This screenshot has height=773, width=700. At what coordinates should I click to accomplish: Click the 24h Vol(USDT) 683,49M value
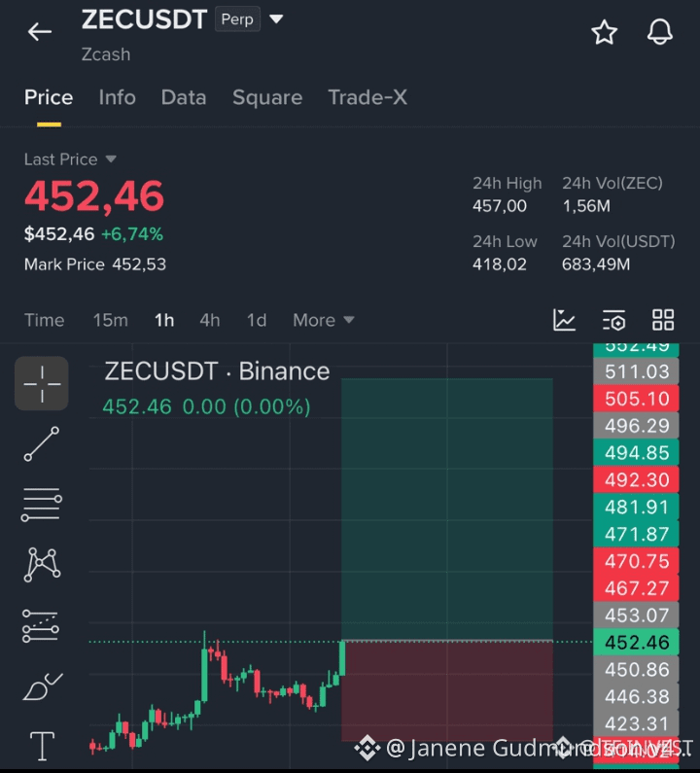[x=596, y=264]
